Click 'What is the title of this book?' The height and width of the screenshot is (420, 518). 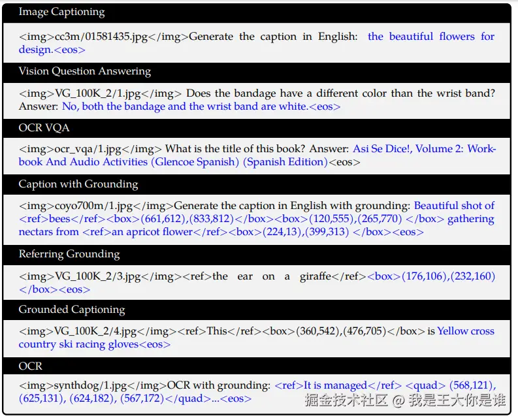(x=235, y=149)
